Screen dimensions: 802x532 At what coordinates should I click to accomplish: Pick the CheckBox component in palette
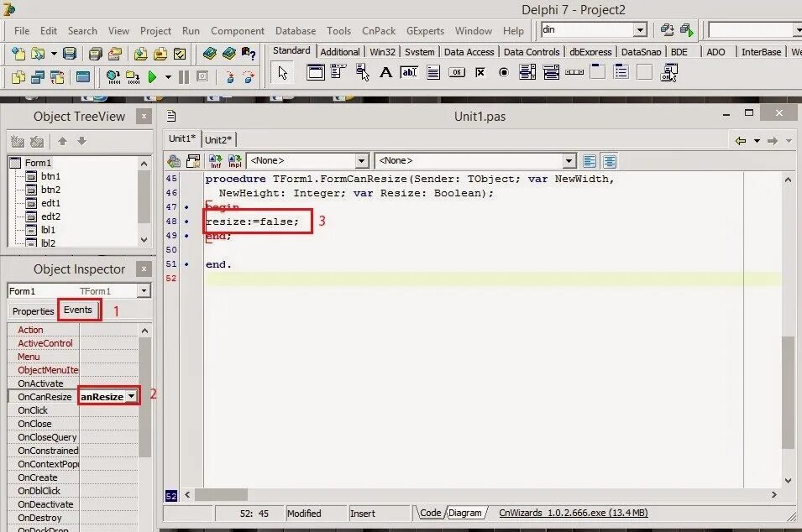(x=480, y=72)
